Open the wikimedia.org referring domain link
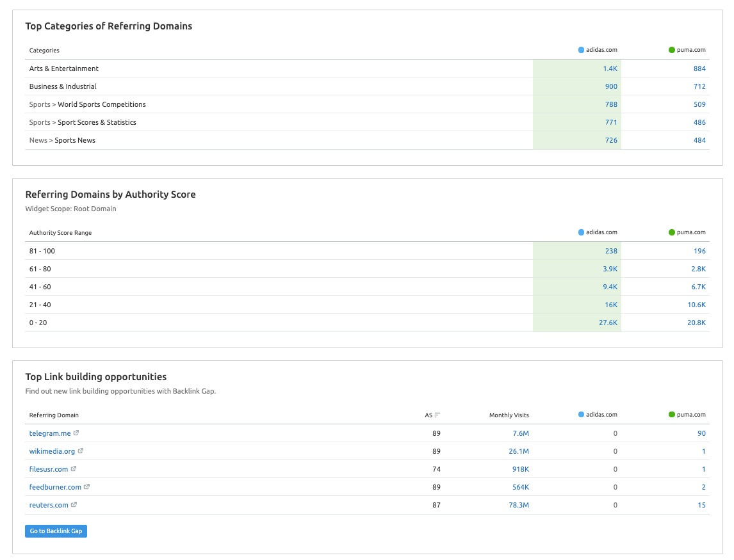The height and width of the screenshot is (560, 734). coord(52,451)
